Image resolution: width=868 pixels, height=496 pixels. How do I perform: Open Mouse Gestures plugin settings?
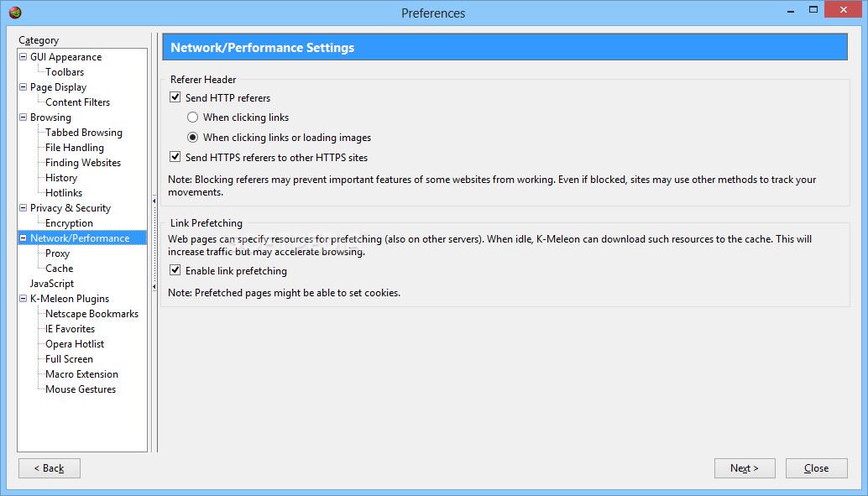click(81, 389)
